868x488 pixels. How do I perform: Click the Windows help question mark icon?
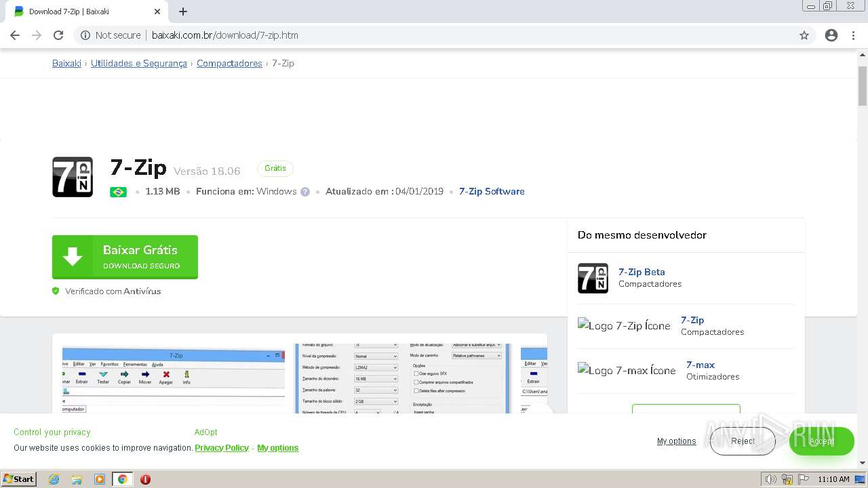coord(305,192)
